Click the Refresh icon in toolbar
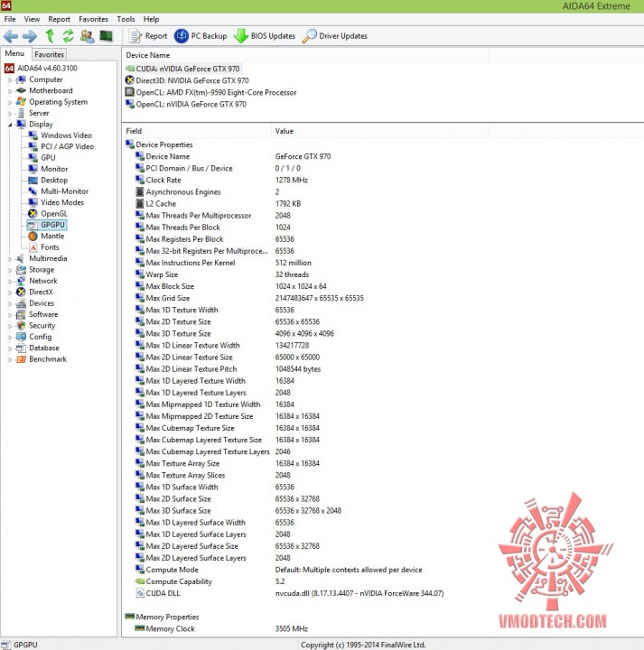Screen dimensions: 644x650 click(68, 36)
